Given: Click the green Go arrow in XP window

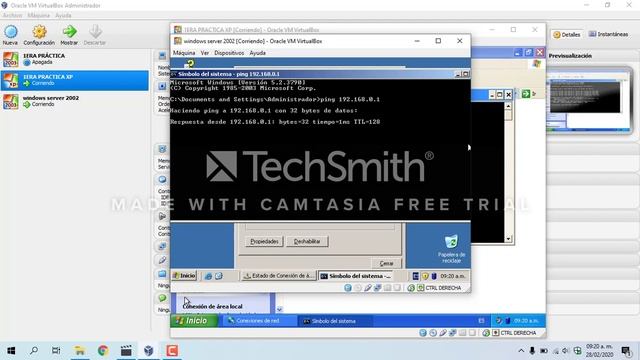Looking at the screenshot, I should pyautogui.click(x=526, y=94).
